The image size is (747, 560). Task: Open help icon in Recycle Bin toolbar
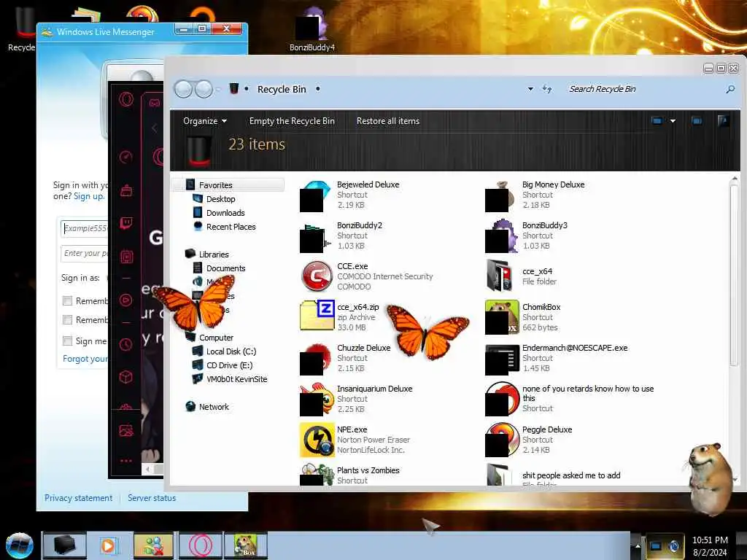(723, 121)
